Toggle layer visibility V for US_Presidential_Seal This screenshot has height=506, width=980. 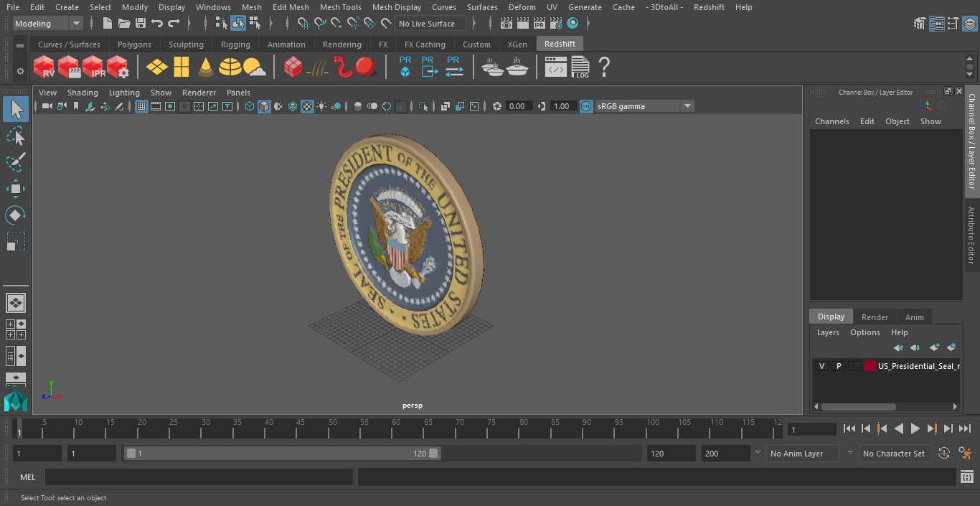tap(821, 366)
